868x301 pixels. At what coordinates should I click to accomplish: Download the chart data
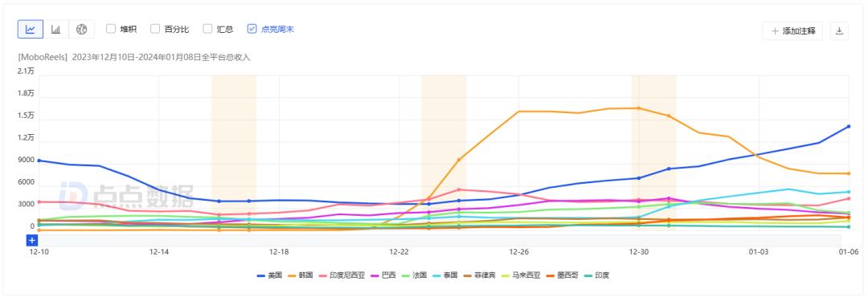pos(839,31)
